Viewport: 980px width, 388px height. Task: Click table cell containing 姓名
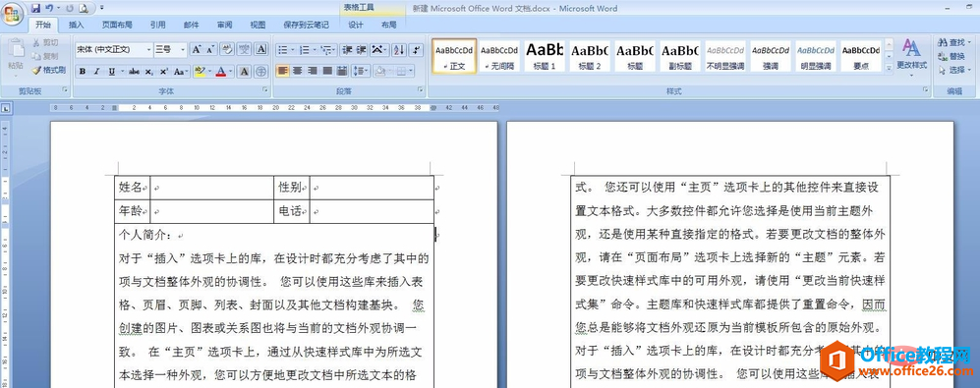(x=133, y=188)
